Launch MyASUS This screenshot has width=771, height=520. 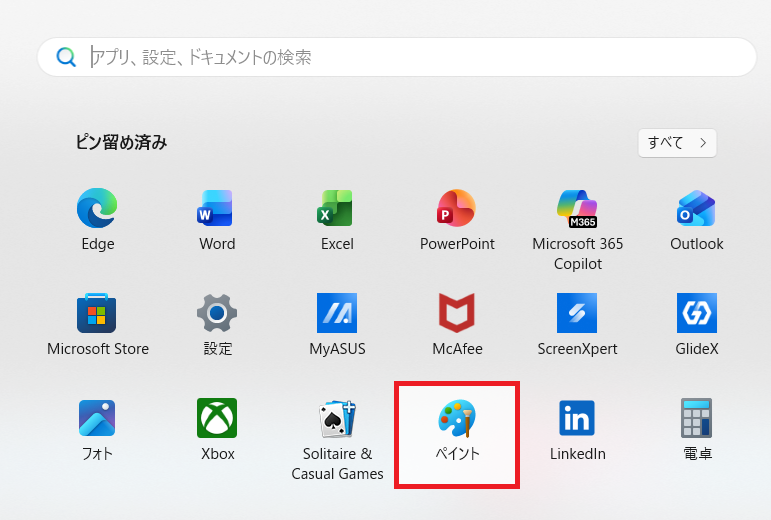pos(337,324)
